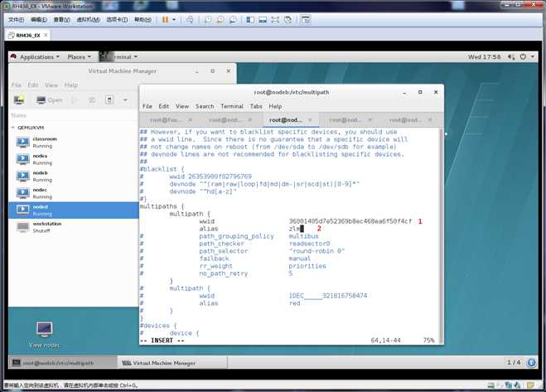Open the terminal Help menu
Image resolution: width=546 pixels, height=392 pixels.
pyautogui.click(x=275, y=106)
